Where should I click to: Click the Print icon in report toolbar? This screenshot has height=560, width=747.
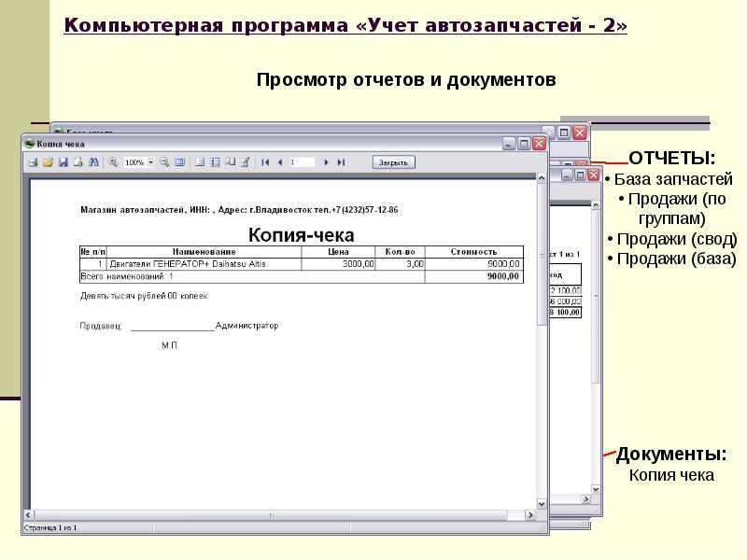(x=32, y=162)
